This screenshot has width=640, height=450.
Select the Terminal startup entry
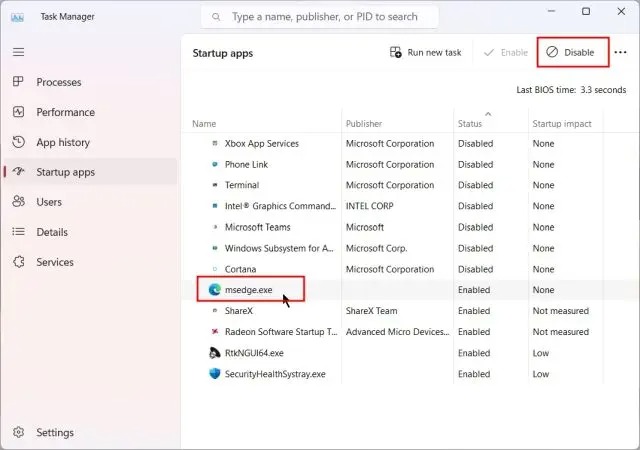pos(411,185)
